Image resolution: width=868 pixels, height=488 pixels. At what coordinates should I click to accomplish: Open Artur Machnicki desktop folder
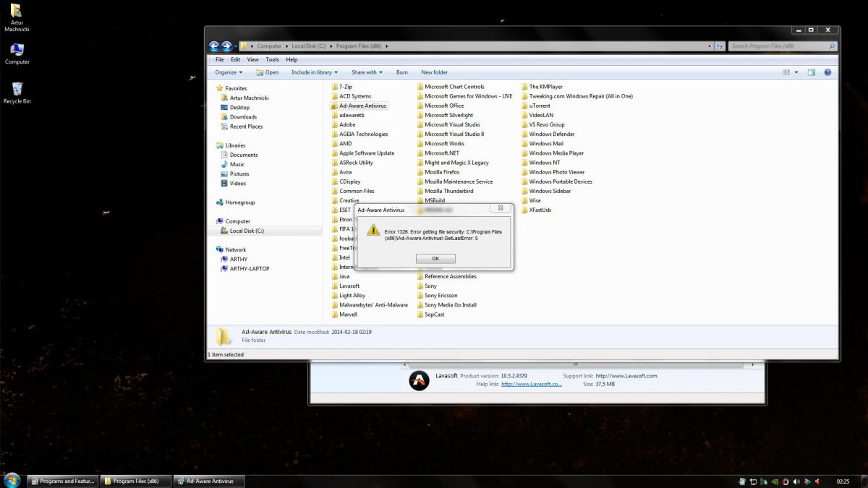17,19
